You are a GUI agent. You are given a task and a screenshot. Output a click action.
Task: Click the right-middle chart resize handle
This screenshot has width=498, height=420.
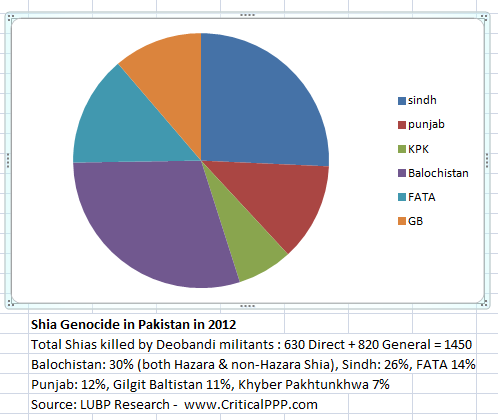487,160
